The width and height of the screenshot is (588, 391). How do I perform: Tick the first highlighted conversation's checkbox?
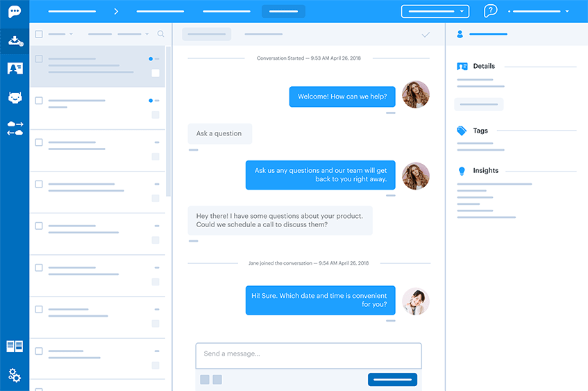coord(39,59)
